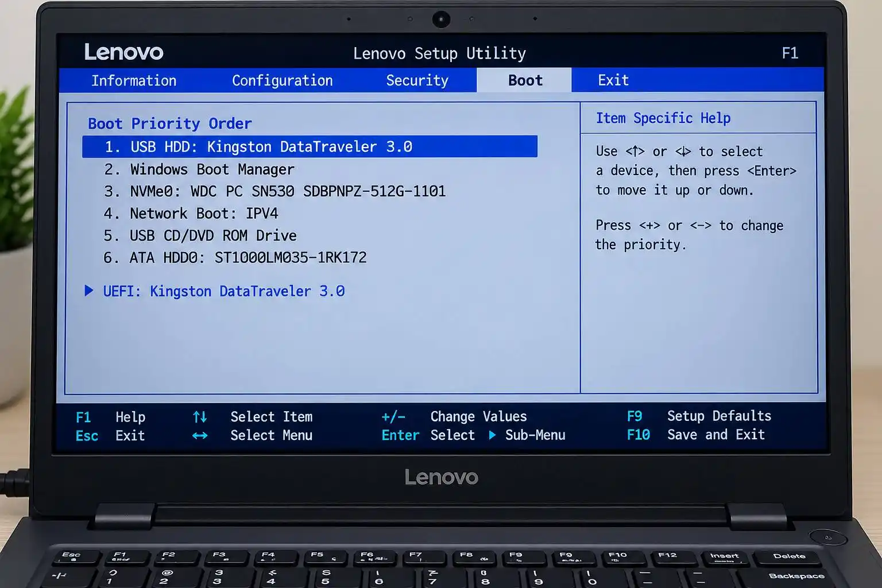Click the webcam lens above the screen
Screen dimensions: 882x588
tap(441, 19)
